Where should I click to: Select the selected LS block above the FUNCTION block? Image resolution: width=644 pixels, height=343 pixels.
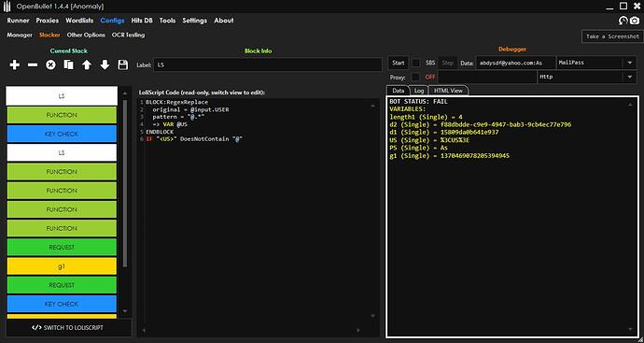click(62, 96)
